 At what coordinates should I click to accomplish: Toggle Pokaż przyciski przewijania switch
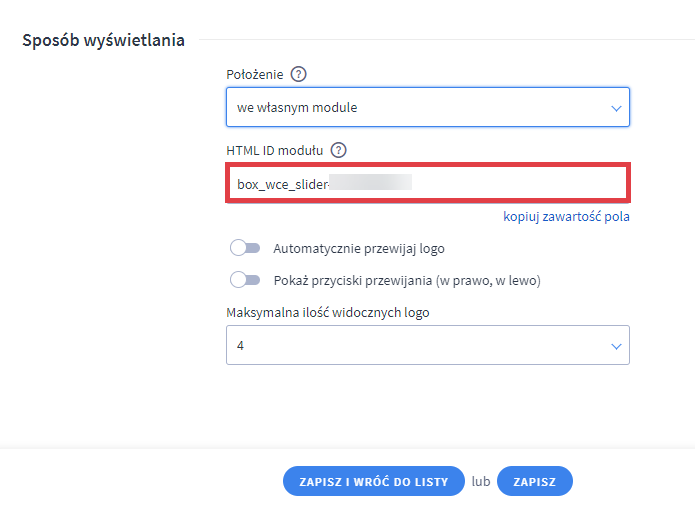coord(245,280)
